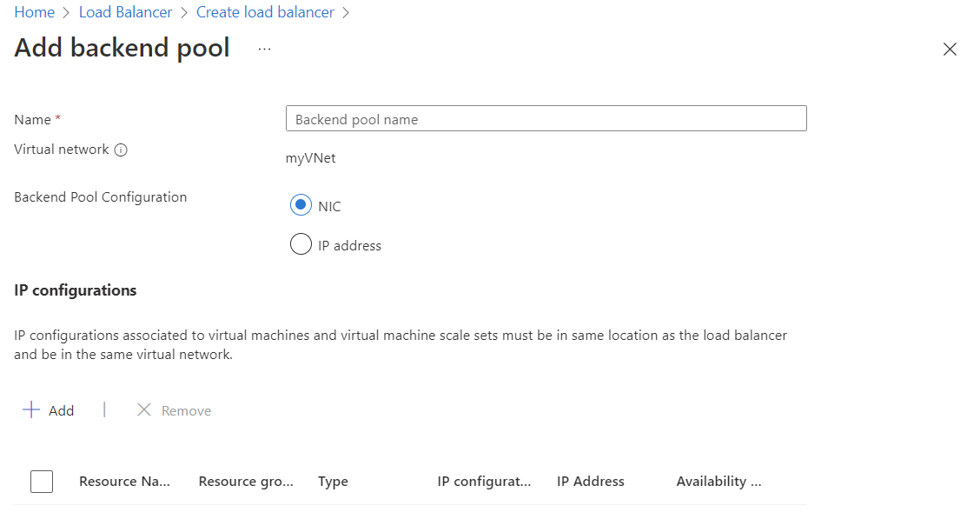Viewport: 980px width, 519px height.
Task: Select the NIC backend pool configuration
Action: (301, 204)
